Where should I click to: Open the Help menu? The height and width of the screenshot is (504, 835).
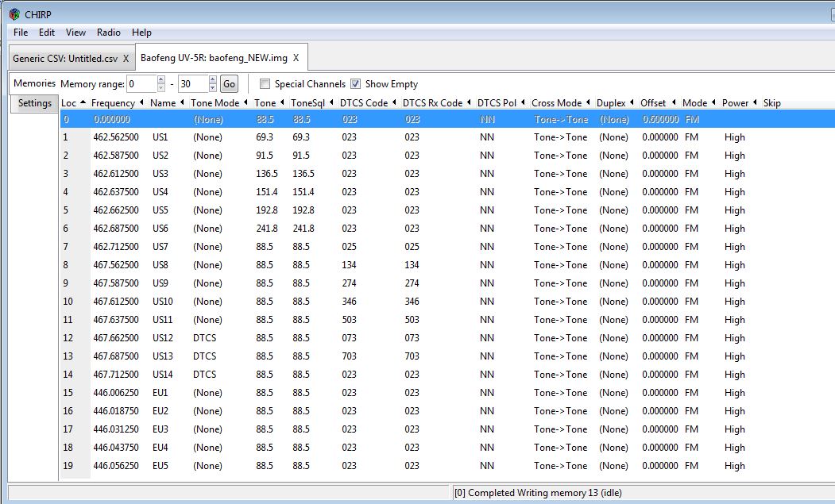(141, 33)
